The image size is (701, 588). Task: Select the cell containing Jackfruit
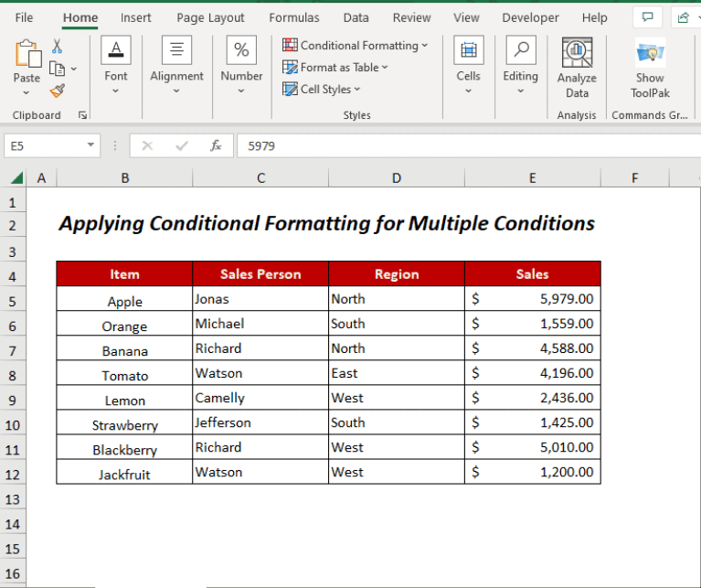click(x=124, y=472)
